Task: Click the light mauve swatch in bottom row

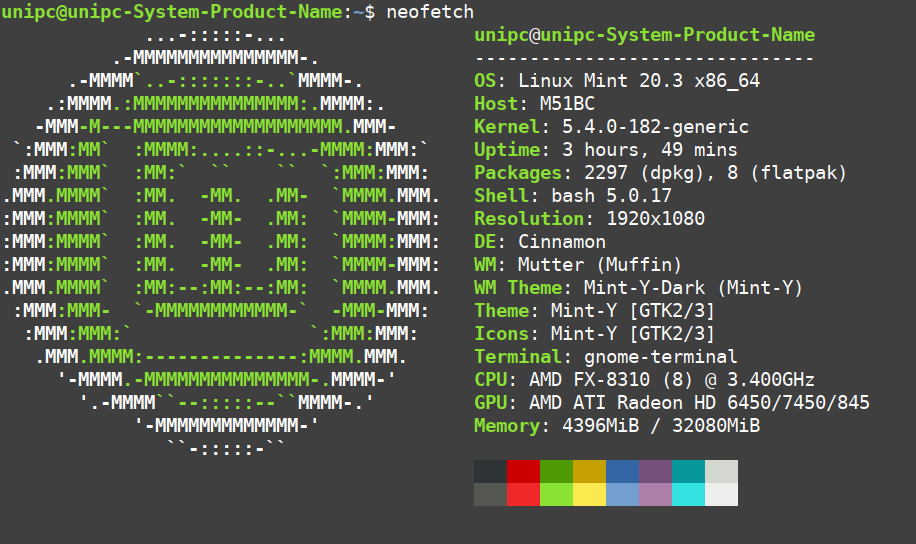Action: [655, 494]
